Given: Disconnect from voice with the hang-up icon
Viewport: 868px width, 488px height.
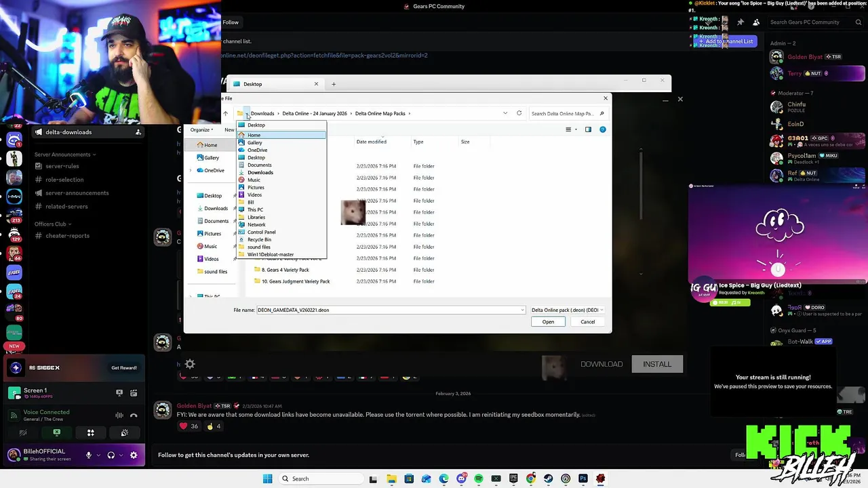Looking at the screenshot, I should 134,415.
